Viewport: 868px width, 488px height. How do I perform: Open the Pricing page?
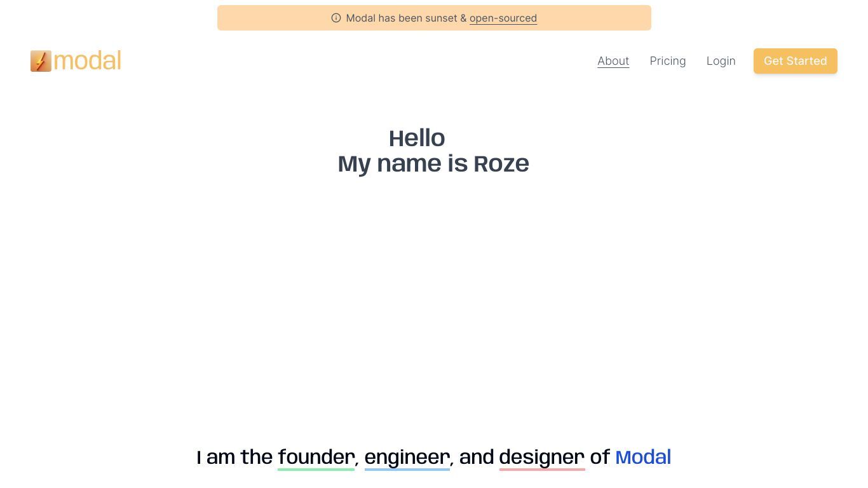668,61
